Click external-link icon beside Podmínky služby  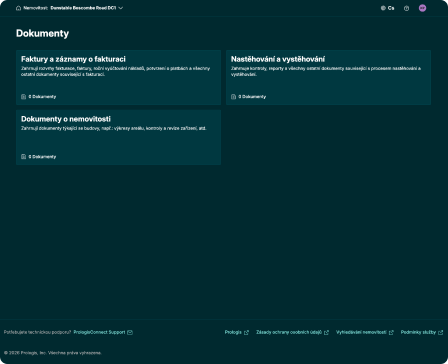pyautogui.click(x=440, y=333)
